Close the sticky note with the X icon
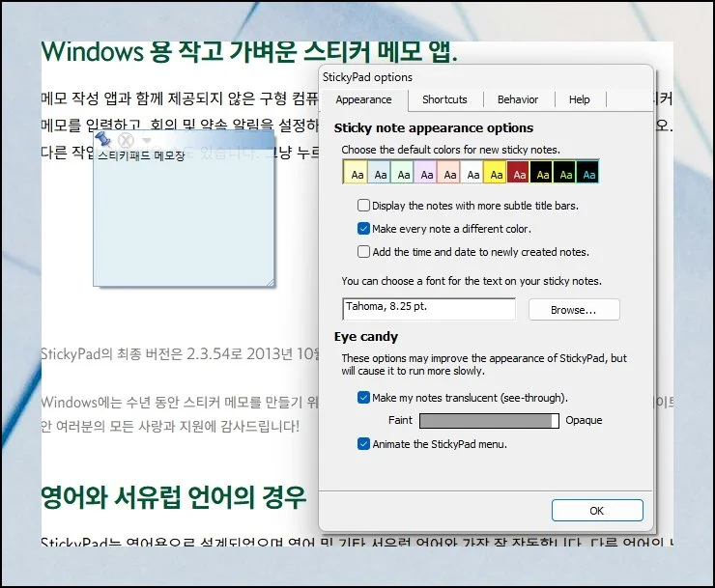Viewport: 715px width, 588px height. (x=126, y=141)
